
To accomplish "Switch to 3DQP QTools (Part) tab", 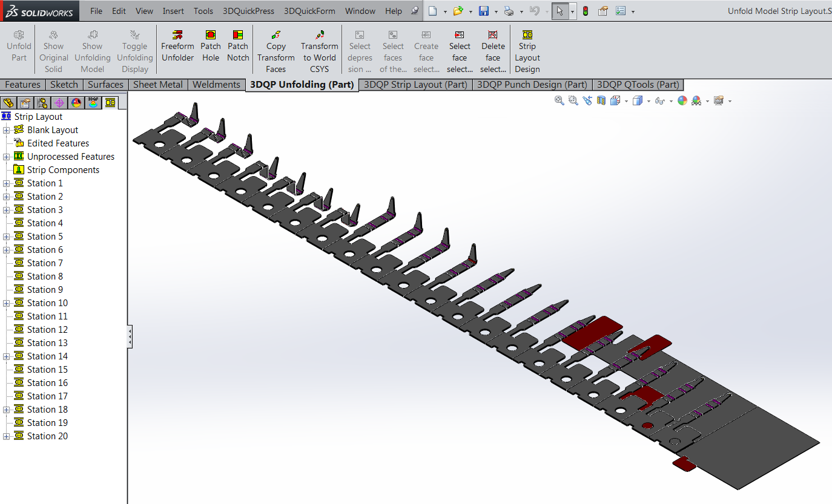I will 638,85.
